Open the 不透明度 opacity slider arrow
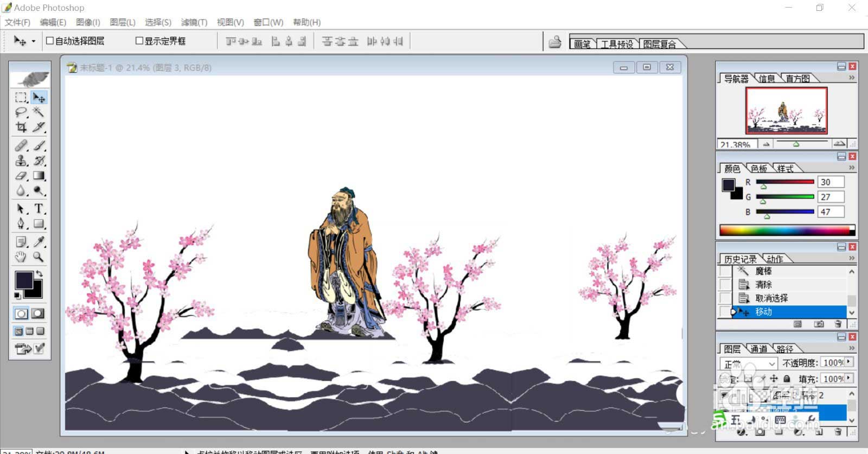The image size is (868, 454). pos(849,362)
